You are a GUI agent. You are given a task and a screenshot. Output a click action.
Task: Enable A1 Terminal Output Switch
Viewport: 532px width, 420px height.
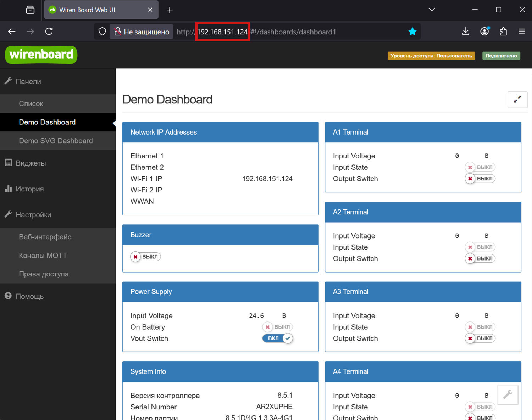point(480,179)
